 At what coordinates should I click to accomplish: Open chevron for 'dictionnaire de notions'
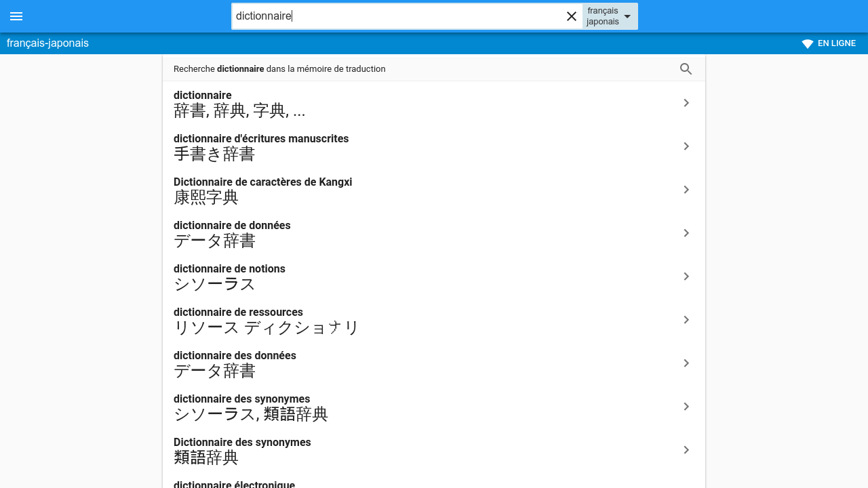(686, 277)
